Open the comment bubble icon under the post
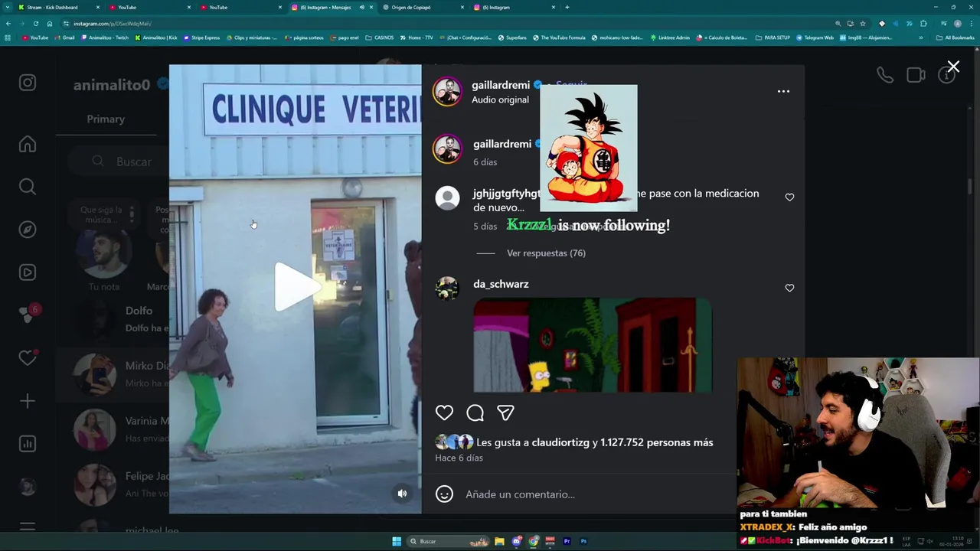The height and width of the screenshot is (551, 980). (x=475, y=412)
